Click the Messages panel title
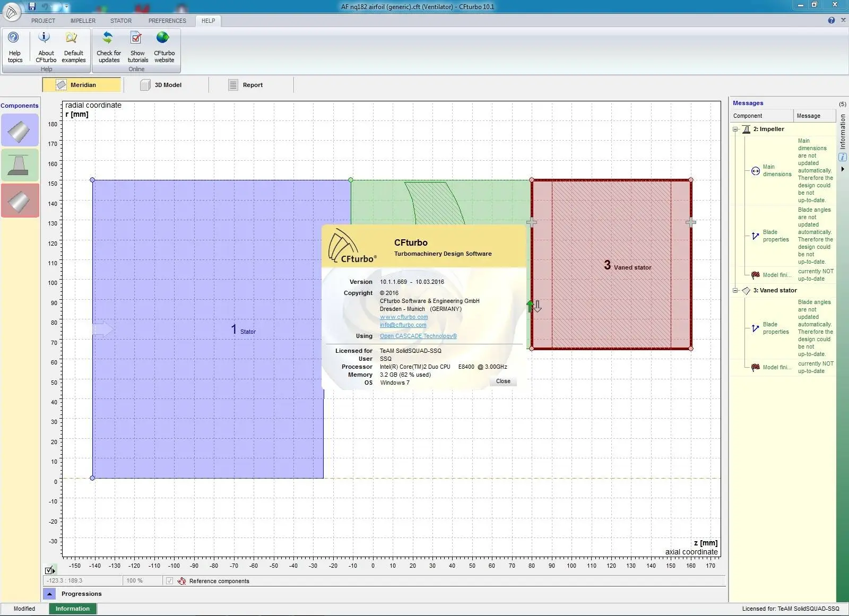 (748, 103)
